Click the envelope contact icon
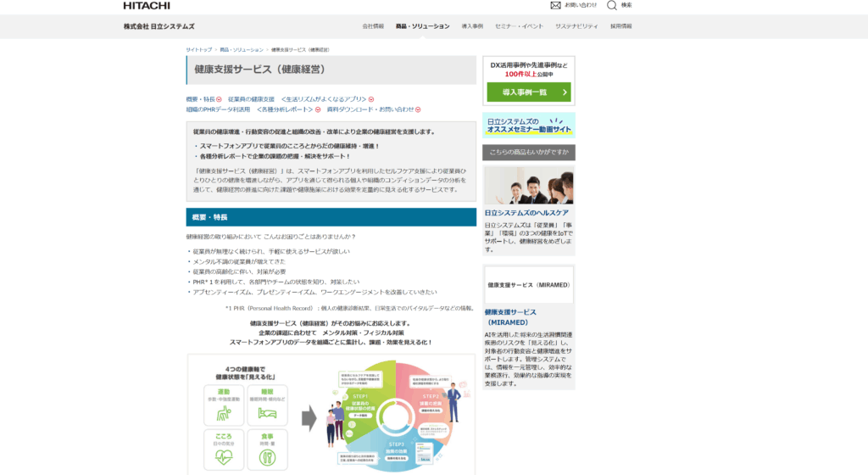This screenshot has height=475, width=868. coord(555,5)
